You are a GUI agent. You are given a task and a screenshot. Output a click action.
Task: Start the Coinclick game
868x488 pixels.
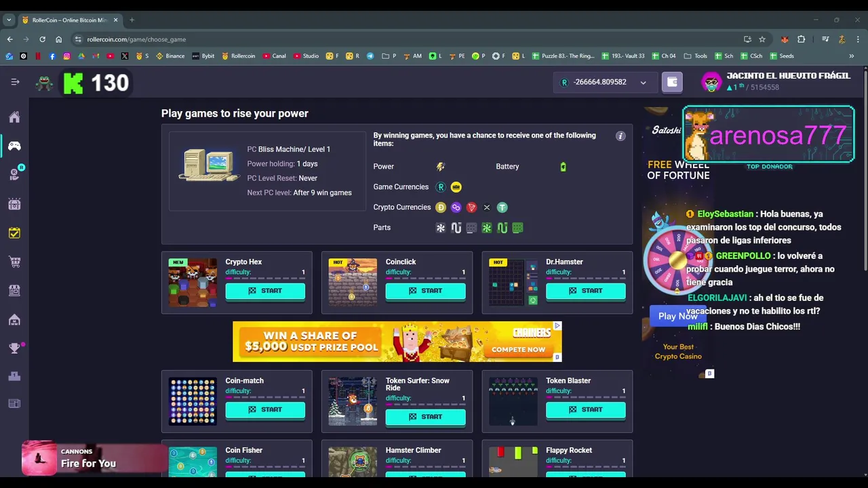[425, 291]
